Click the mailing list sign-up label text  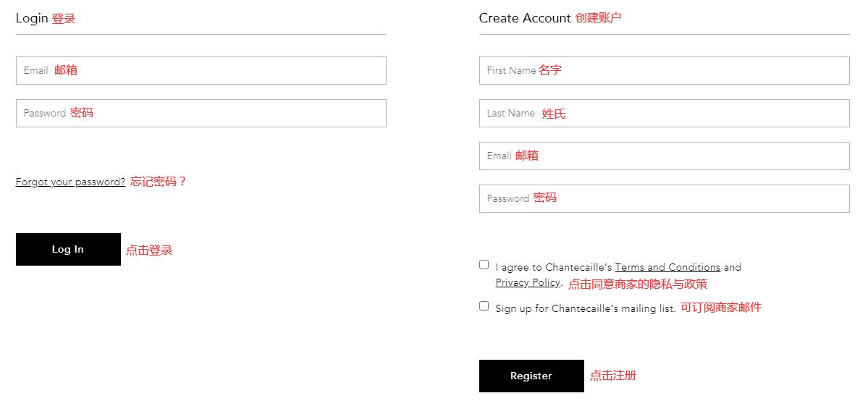[x=585, y=308]
